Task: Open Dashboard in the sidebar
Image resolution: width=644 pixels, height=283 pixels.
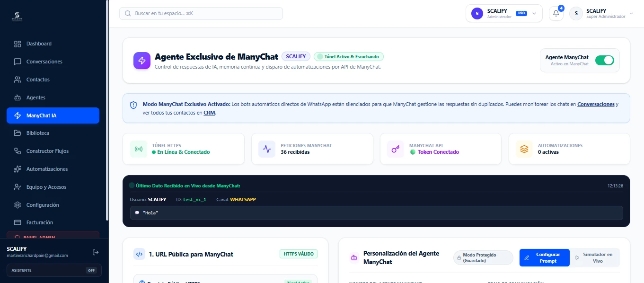Action: 53,44
